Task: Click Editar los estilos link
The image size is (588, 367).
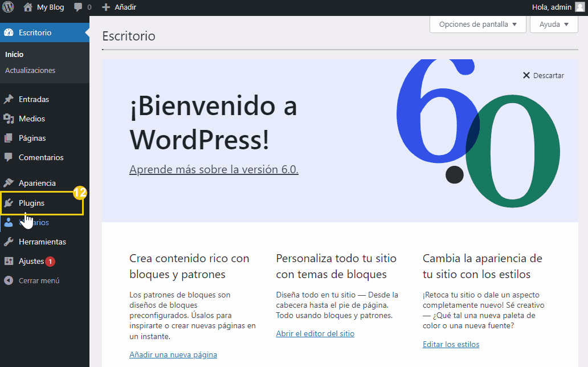Action: pos(451,344)
